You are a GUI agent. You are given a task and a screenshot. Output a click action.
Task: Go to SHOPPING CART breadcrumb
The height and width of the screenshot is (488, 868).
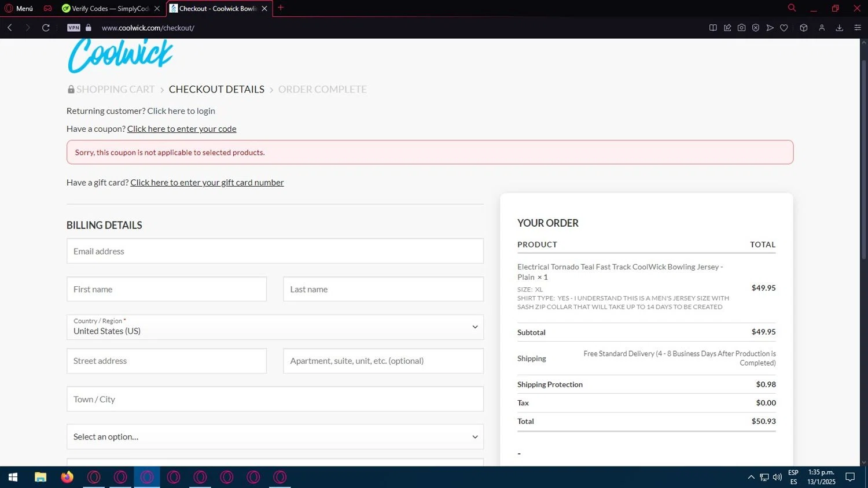tap(115, 89)
